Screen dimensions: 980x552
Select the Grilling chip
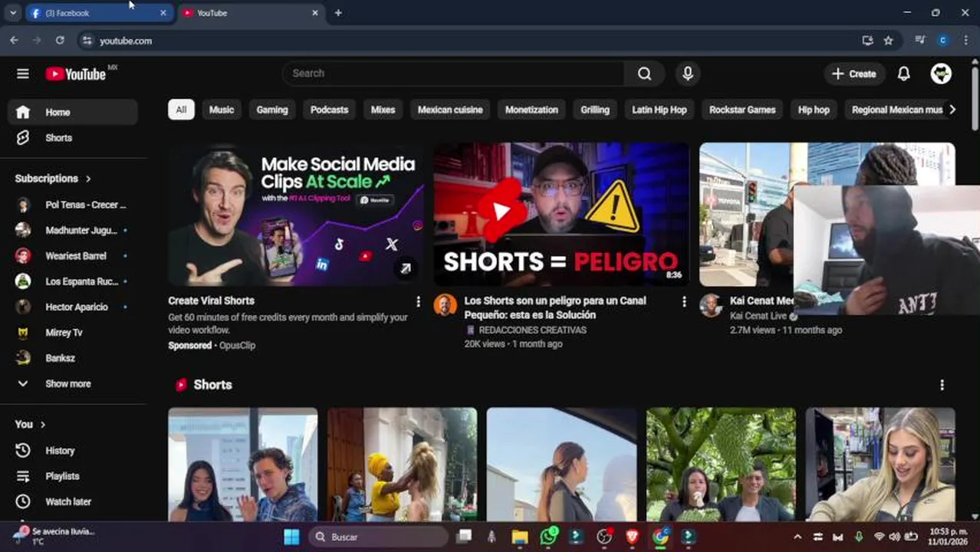(595, 110)
